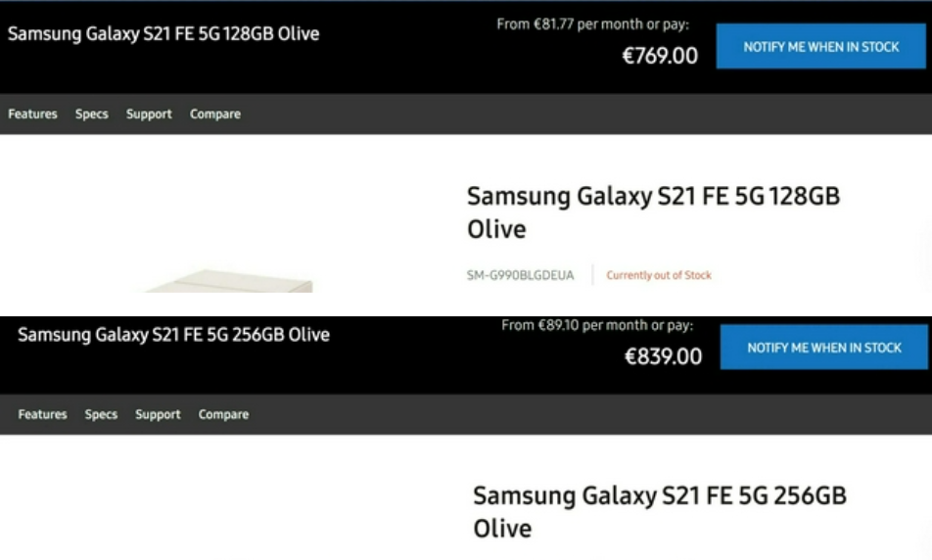The image size is (932, 560).
Task: Open Features tab under the 128GB Olive header
Action: (32, 115)
